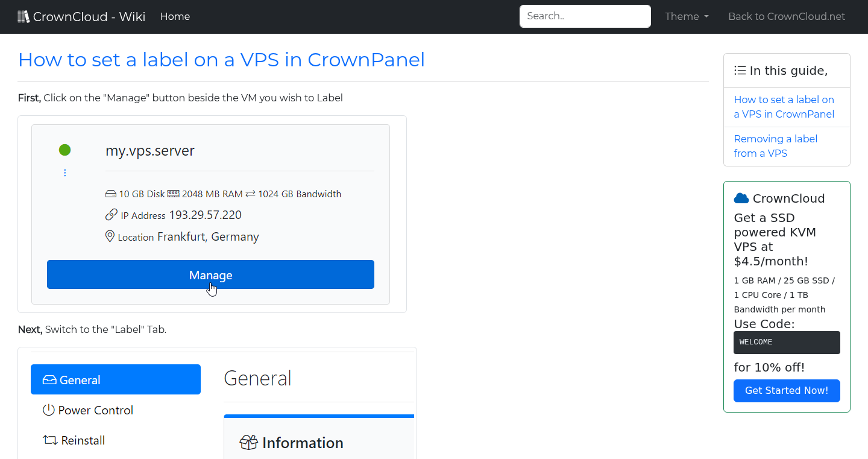
Task: Click the list icon next to In this guide
Action: 740,70
